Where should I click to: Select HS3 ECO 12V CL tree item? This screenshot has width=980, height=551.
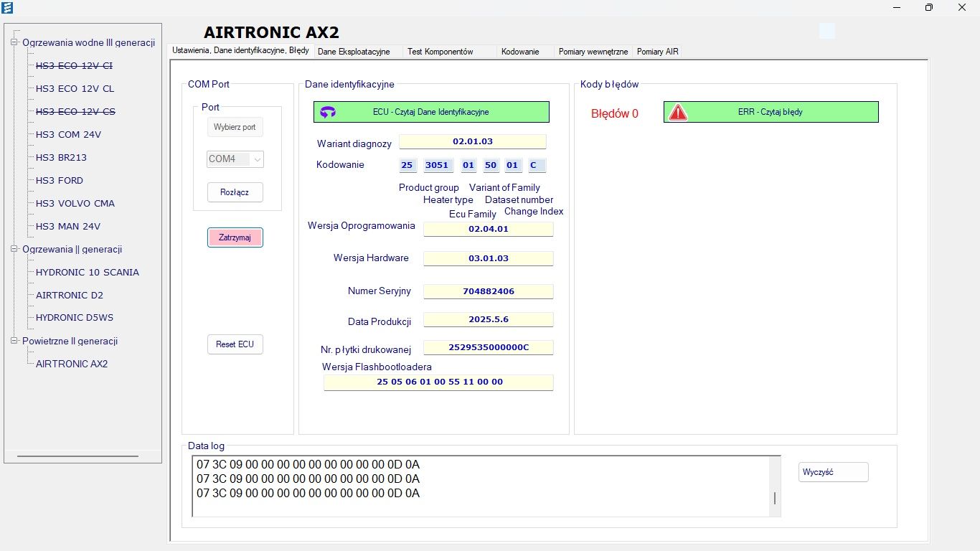(x=75, y=88)
